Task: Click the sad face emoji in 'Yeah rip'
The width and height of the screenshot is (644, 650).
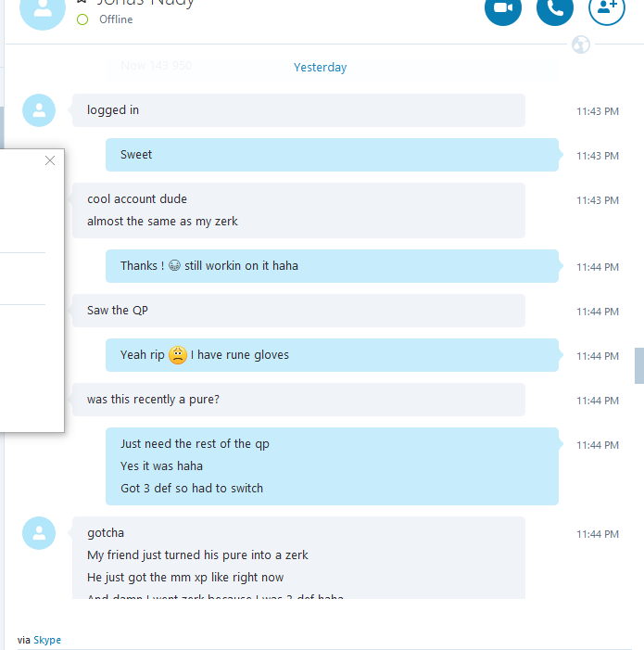Action: pos(178,355)
